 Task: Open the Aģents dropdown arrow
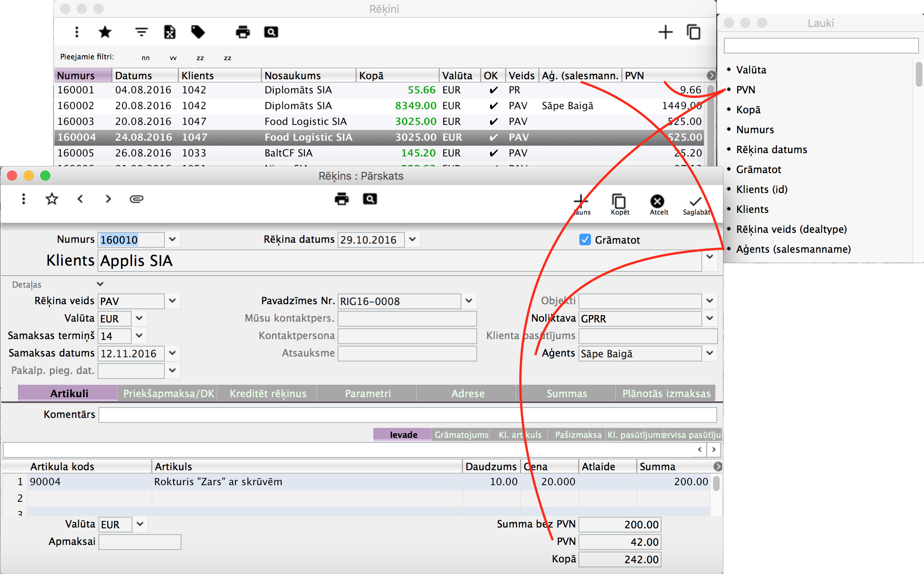pyautogui.click(x=710, y=353)
